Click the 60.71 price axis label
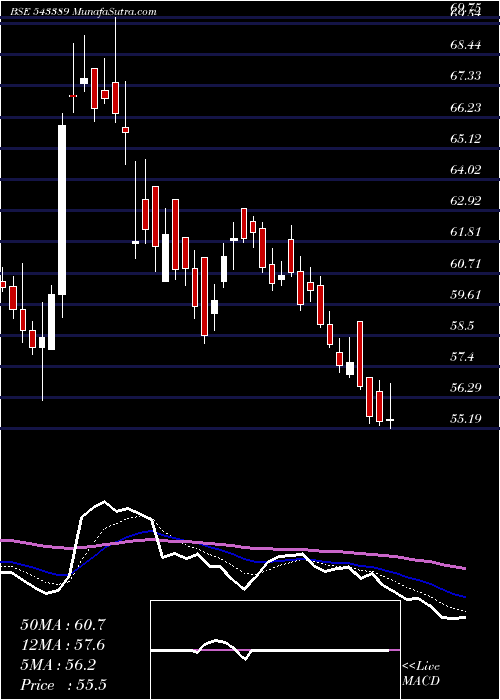Screen dimensions: 500x700 pyautogui.click(x=466, y=263)
